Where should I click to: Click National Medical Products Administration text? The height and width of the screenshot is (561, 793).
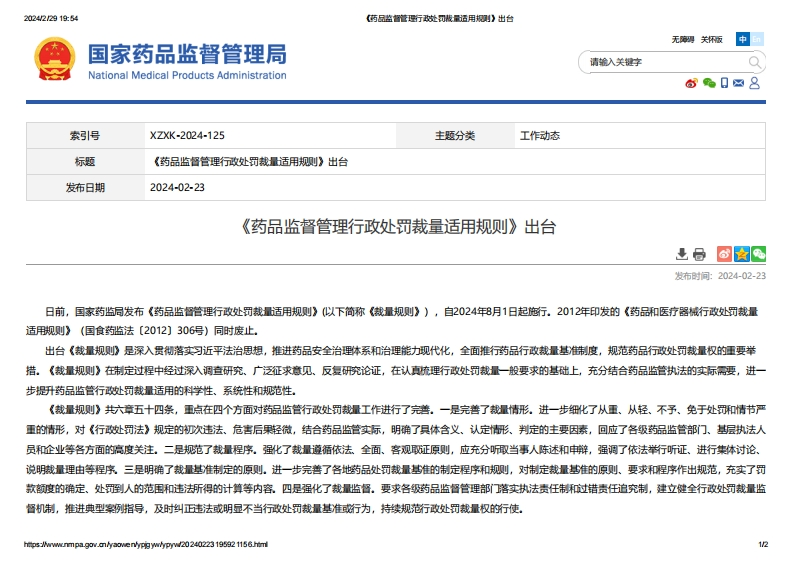pos(187,75)
